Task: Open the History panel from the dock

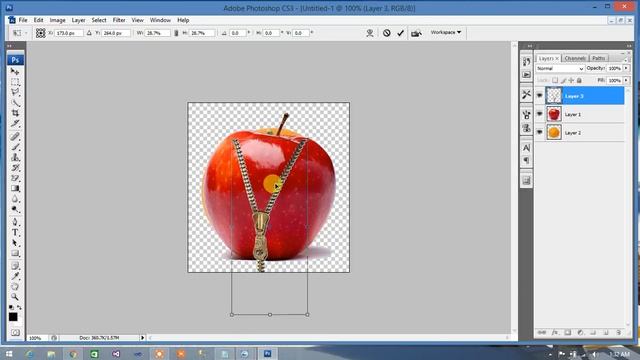Action: 526,62
